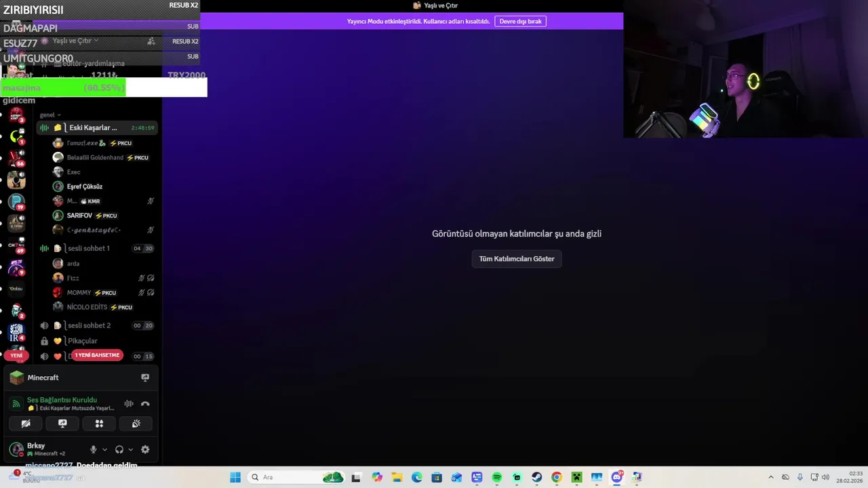
Task: Open File Explorer from taskbar
Action: pos(397,477)
